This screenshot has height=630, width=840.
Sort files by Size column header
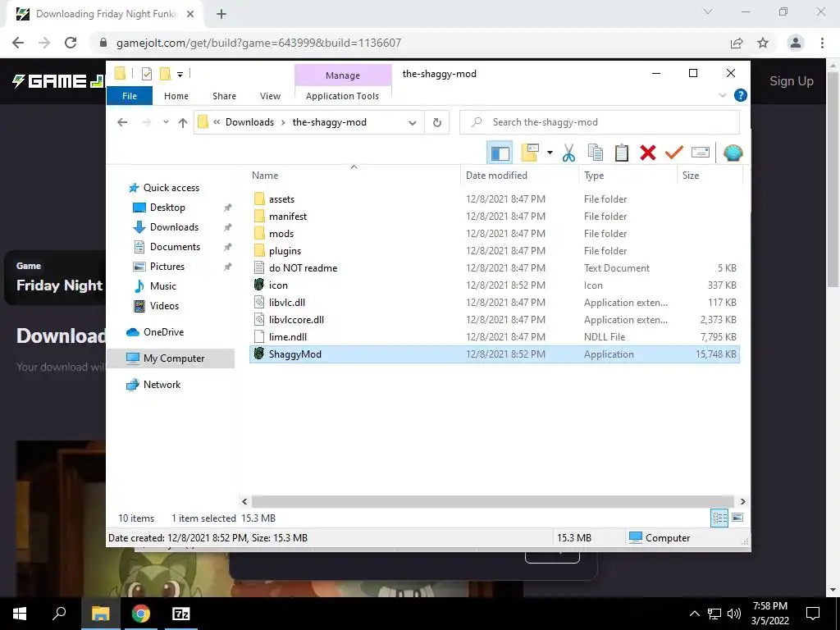click(710, 176)
